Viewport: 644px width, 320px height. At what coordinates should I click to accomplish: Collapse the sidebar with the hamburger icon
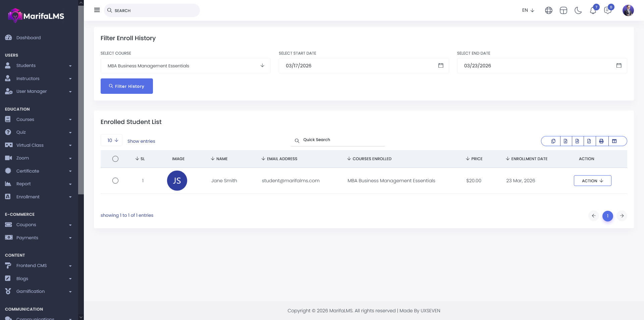click(x=97, y=10)
